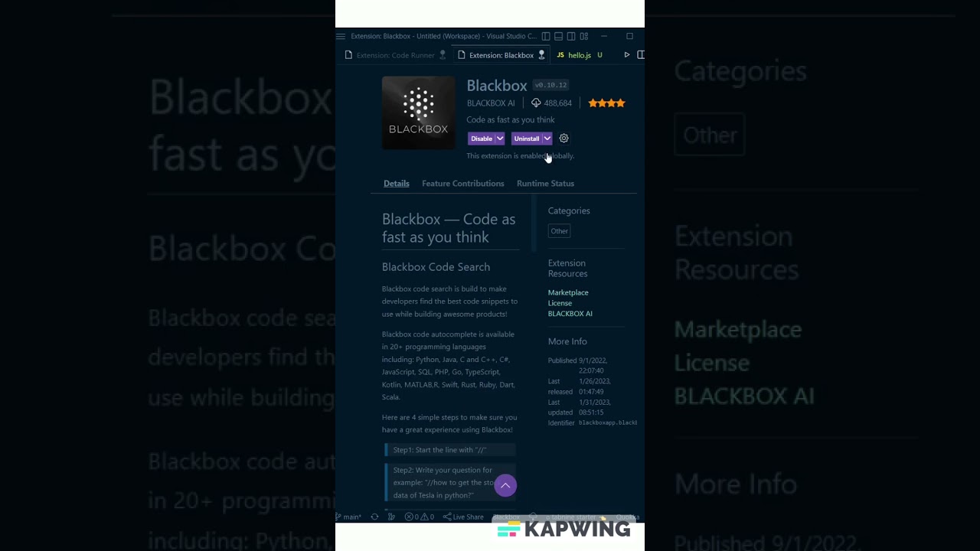Image resolution: width=980 pixels, height=551 pixels.
Task: Open the hello.js editor tab
Action: pyautogui.click(x=580, y=55)
